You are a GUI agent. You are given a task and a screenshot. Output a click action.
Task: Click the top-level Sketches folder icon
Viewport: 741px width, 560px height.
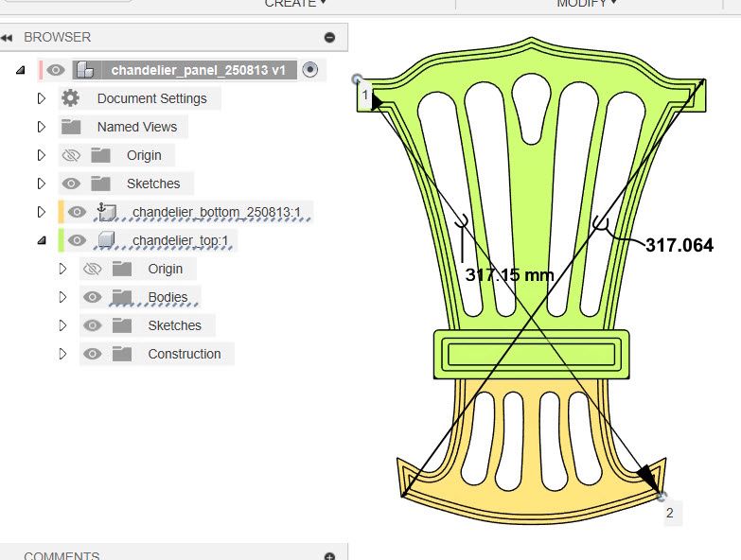(100, 184)
